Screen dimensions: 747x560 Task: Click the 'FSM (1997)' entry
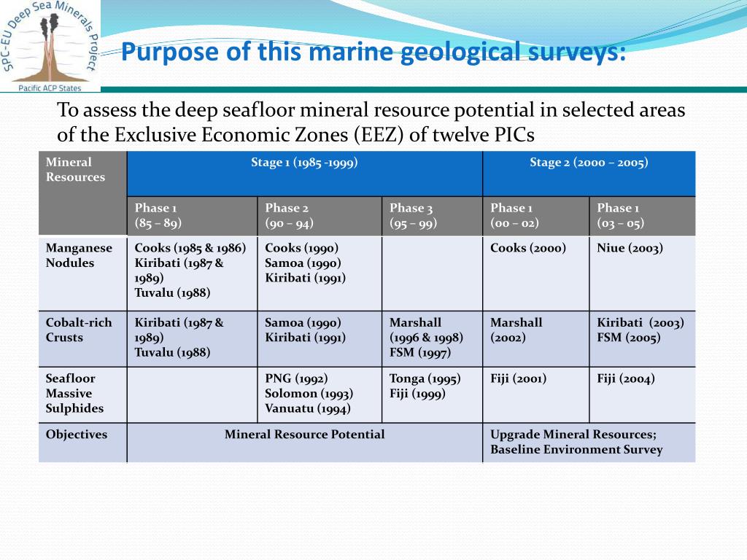click(420, 353)
